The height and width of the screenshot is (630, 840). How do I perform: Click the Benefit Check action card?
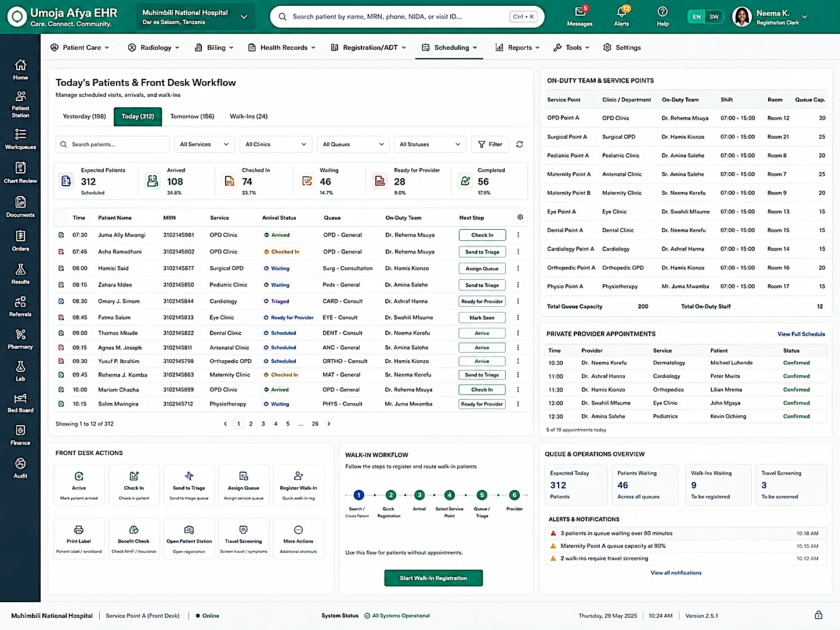[133, 538]
